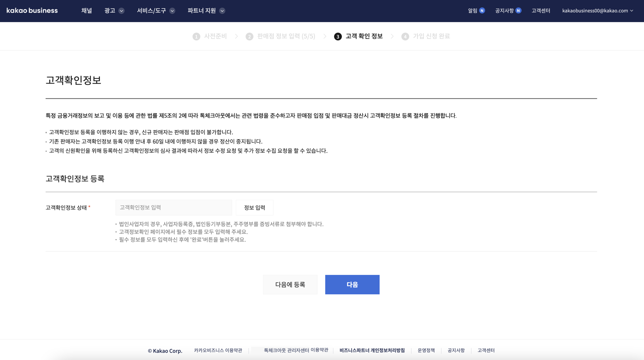The image size is (644, 360).
Task: Click step 1 사전준비 circle icon
Action: click(x=196, y=37)
